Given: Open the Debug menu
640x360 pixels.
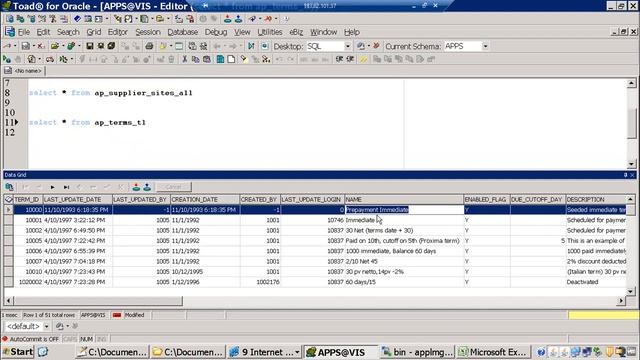Looking at the screenshot, I should (x=216, y=32).
